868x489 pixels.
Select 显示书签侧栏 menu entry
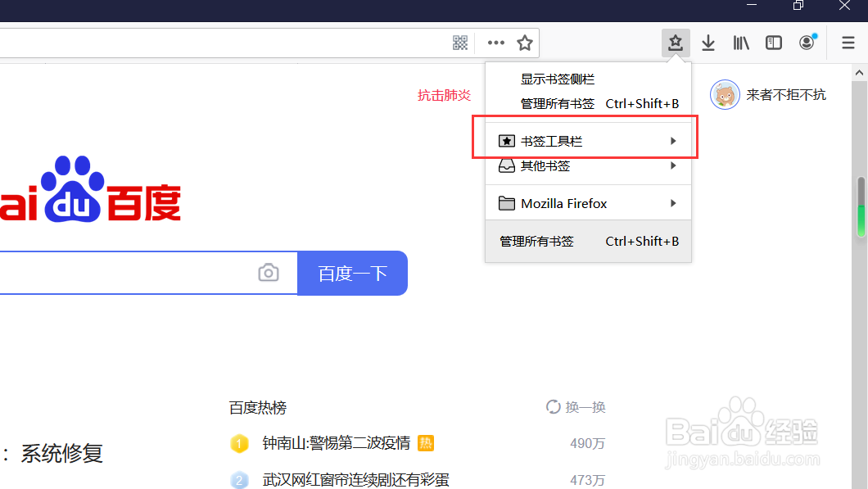click(588, 79)
